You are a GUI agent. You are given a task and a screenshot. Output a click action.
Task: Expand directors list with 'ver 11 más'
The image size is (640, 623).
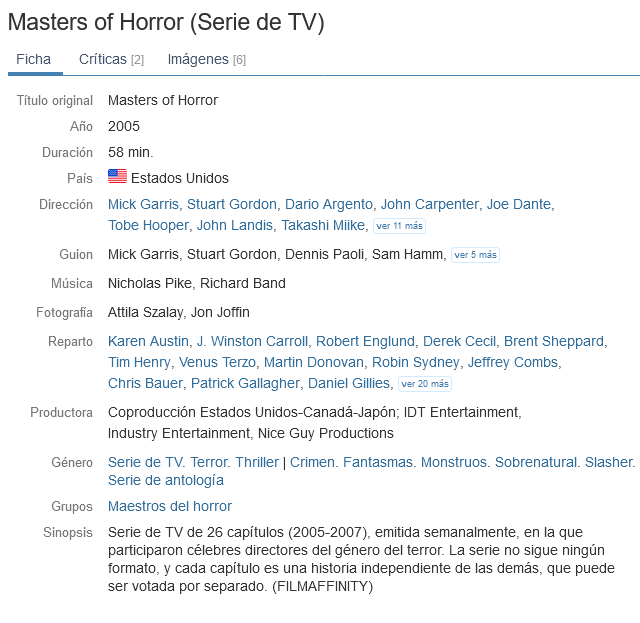click(x=399, y=226)
